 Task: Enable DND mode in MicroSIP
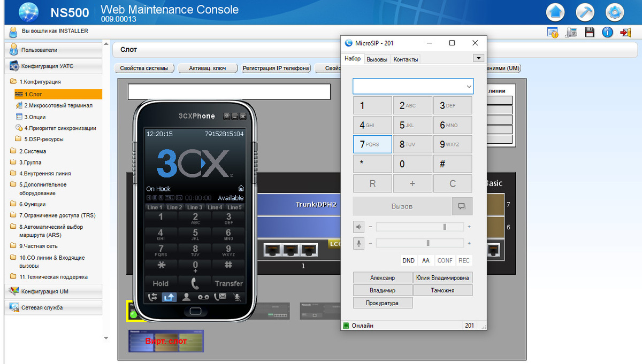tap(408, 260)
